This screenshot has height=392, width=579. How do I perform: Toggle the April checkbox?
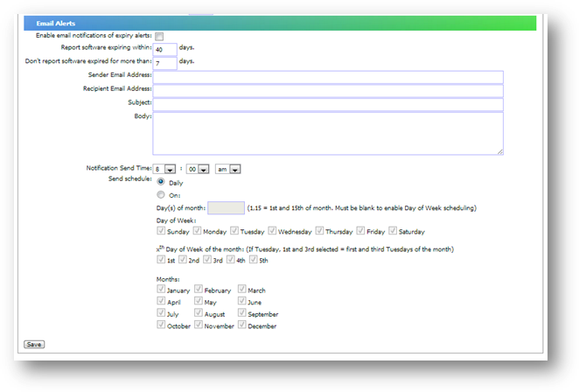click(161, 301)
